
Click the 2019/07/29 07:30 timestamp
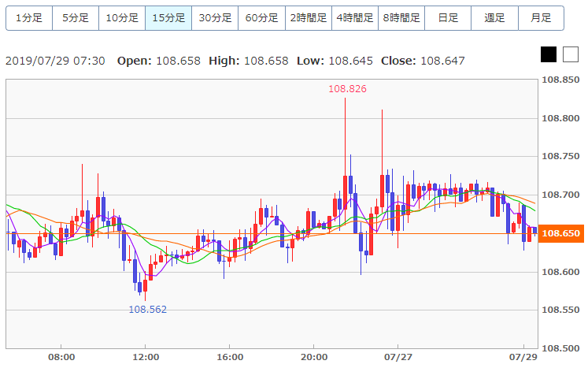[x=55, y=61]
